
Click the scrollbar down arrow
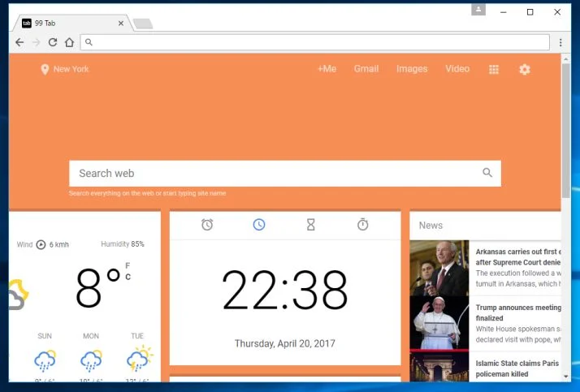click(566, 377)
